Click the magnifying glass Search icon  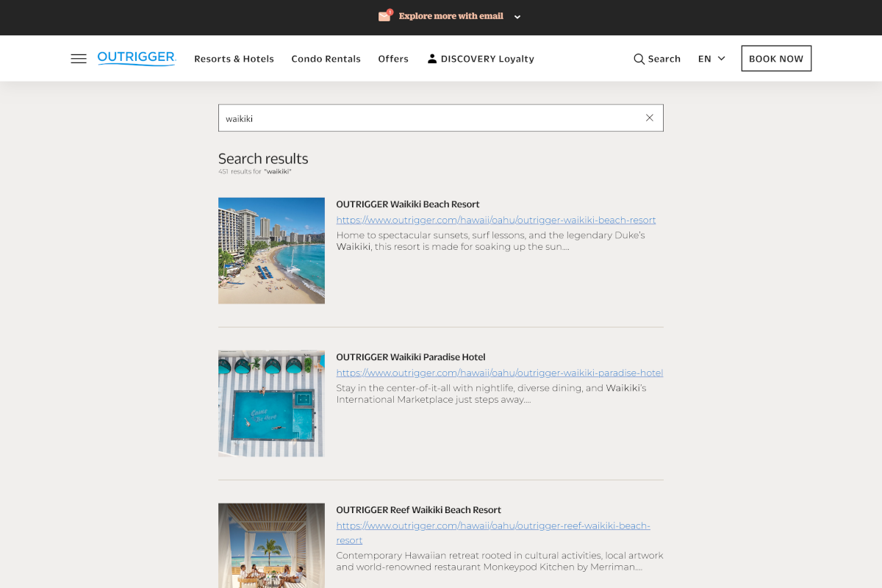639,58
